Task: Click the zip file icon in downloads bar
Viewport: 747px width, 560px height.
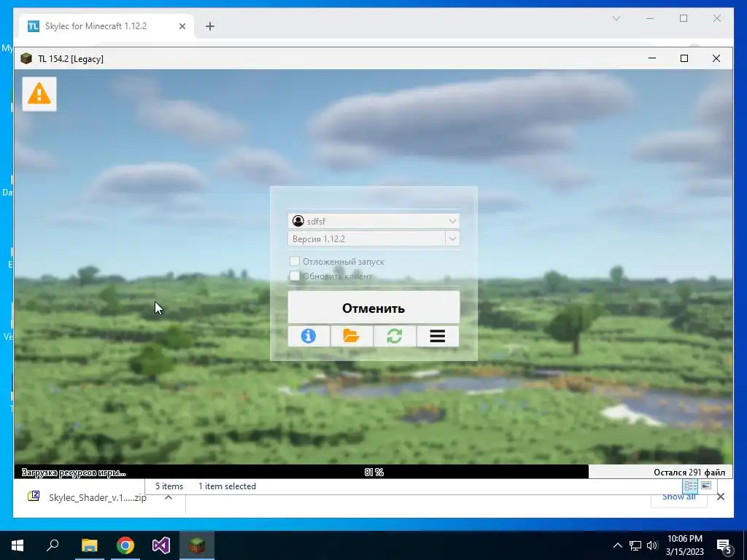Action: point(34,496)
